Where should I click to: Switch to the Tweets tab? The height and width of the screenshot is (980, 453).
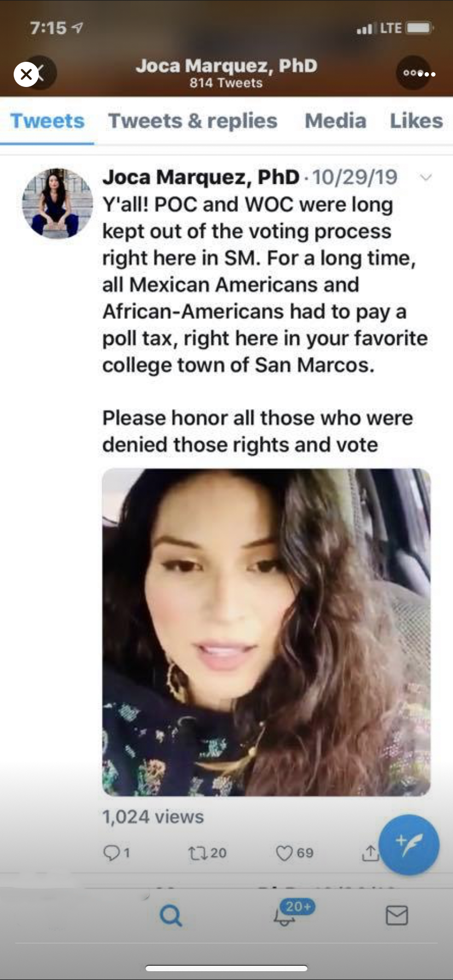47,121
